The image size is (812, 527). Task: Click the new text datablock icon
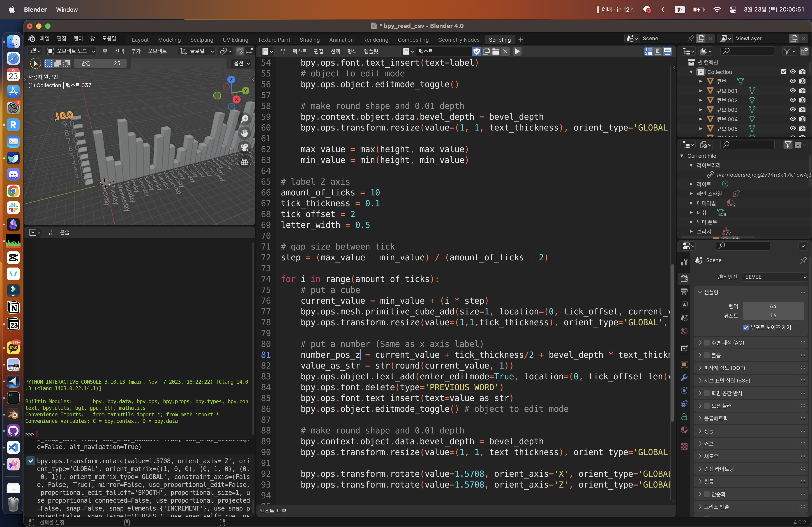coord(486,51)
